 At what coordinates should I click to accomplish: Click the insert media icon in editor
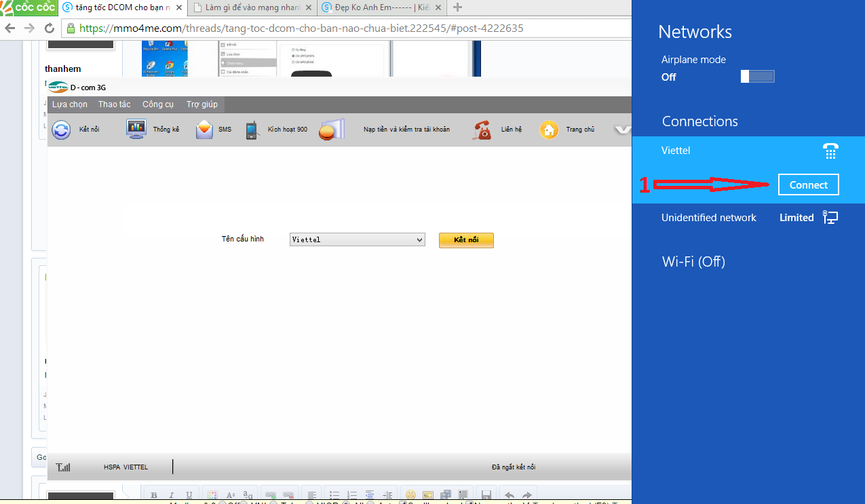446,495
